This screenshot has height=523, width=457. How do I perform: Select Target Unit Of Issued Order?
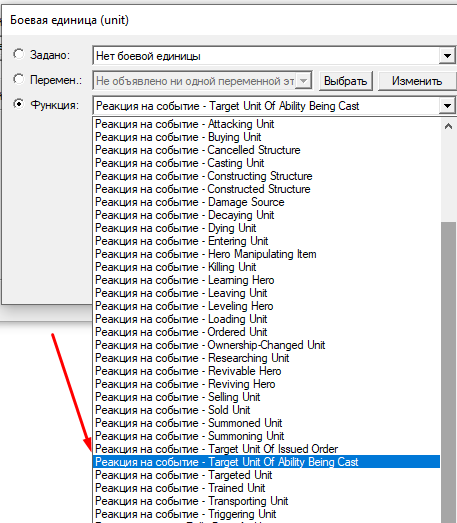tap(266, 449)
